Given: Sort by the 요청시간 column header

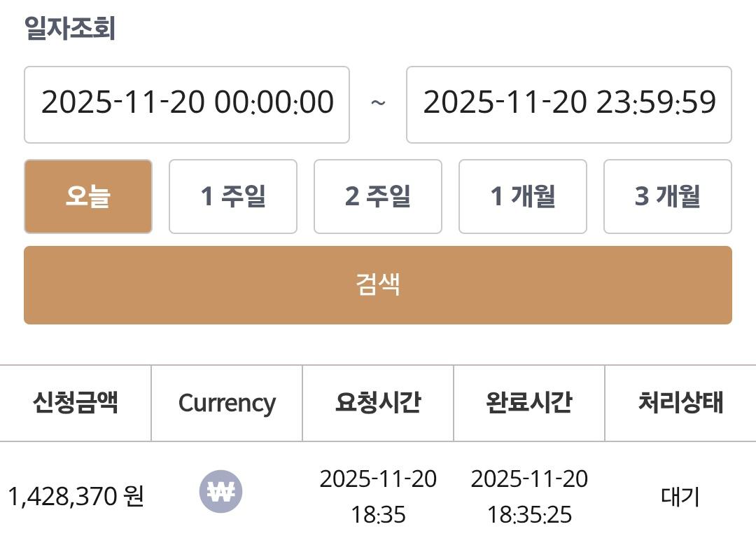Looking at the screenshot, I should click(x=378, y=403).
